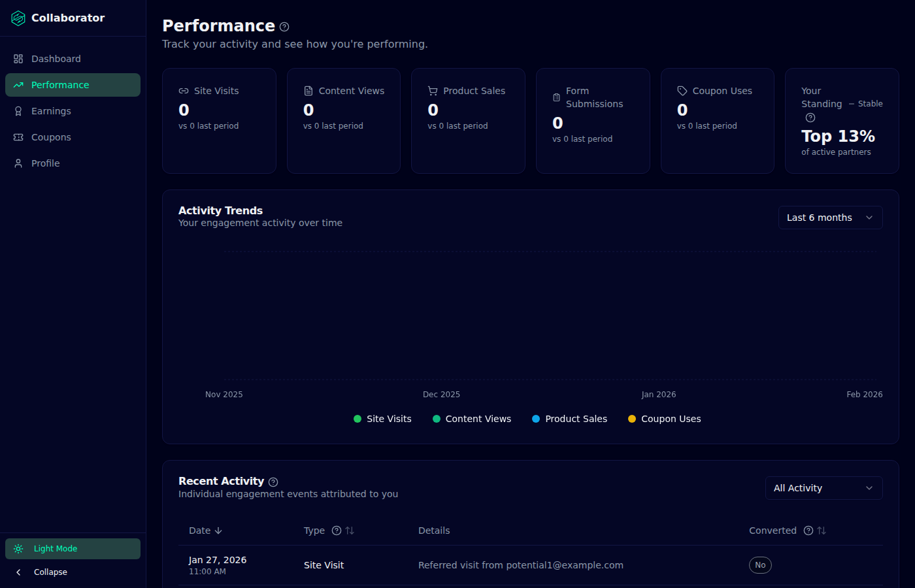Click the Jan 2026 axis label
The height and width of the screenshot is (588, 915).
[x=659, y=395]
